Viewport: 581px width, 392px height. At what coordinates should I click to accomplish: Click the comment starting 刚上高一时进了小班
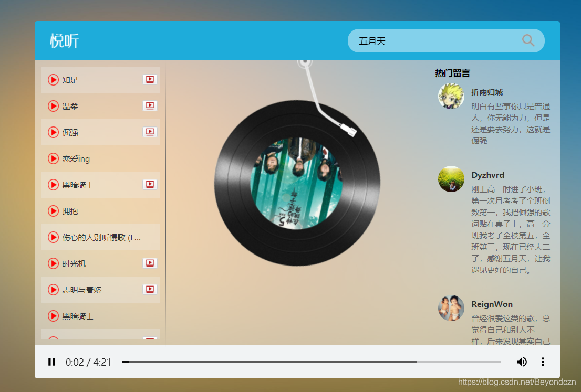(x=511, y=229)
